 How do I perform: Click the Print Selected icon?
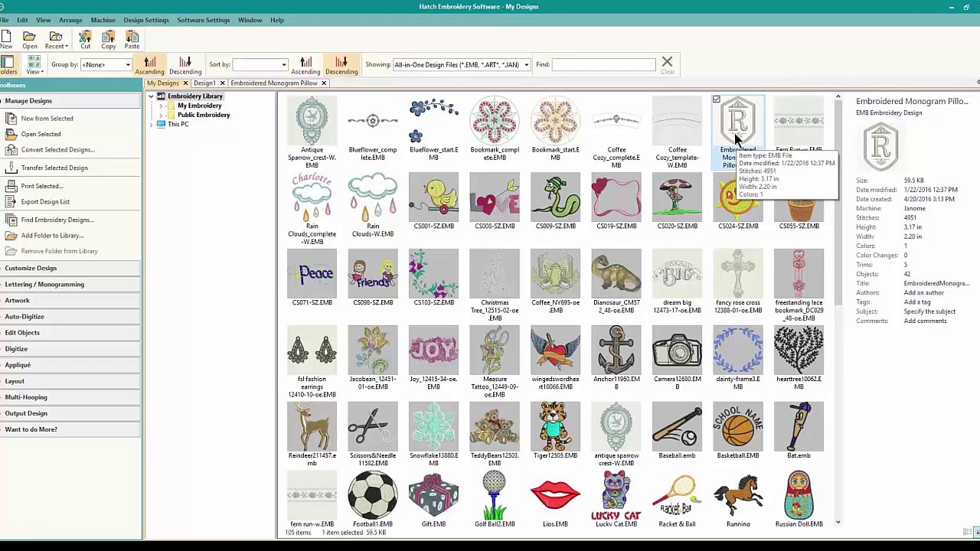pyautogui.click(x=11, y=186)
